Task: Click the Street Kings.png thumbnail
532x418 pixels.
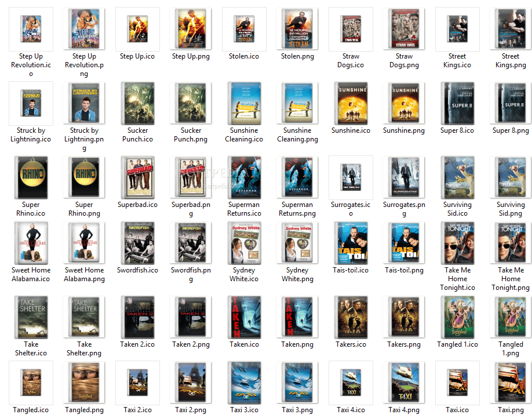Action: [x=511, y=29]
